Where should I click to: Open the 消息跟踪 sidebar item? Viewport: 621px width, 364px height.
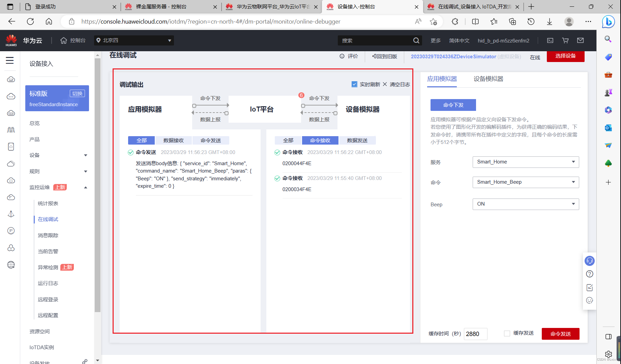[48, 235]
